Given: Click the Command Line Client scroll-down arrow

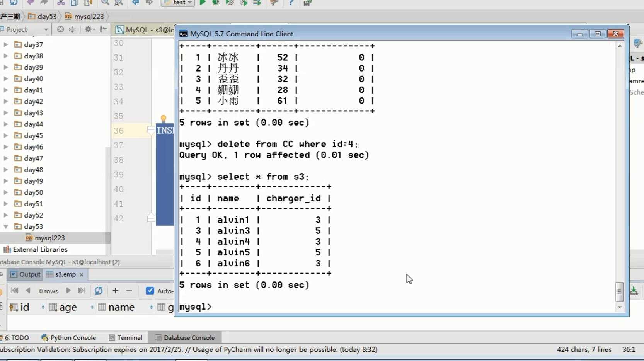Looking at the screenshot, I should 620,307.
